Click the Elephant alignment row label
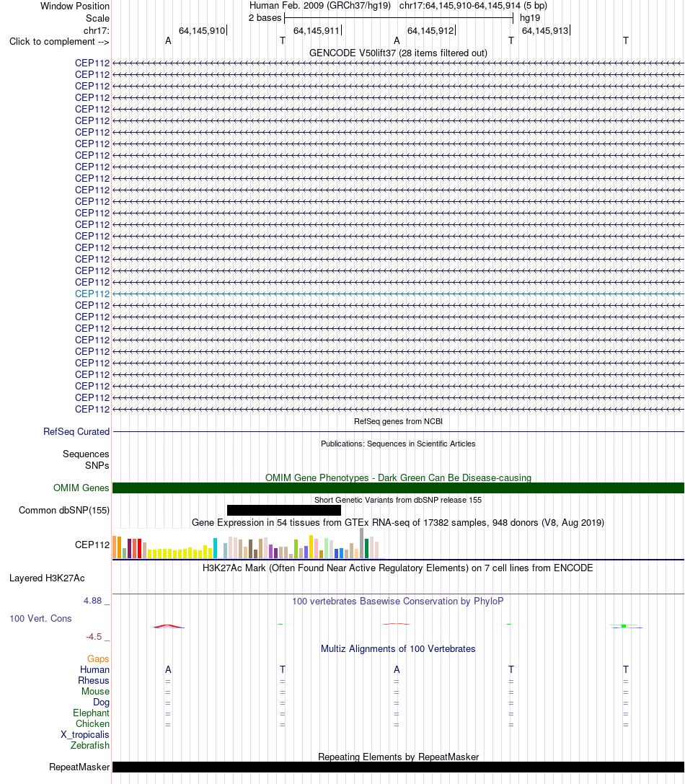The image size is (685, 784). 91,713
